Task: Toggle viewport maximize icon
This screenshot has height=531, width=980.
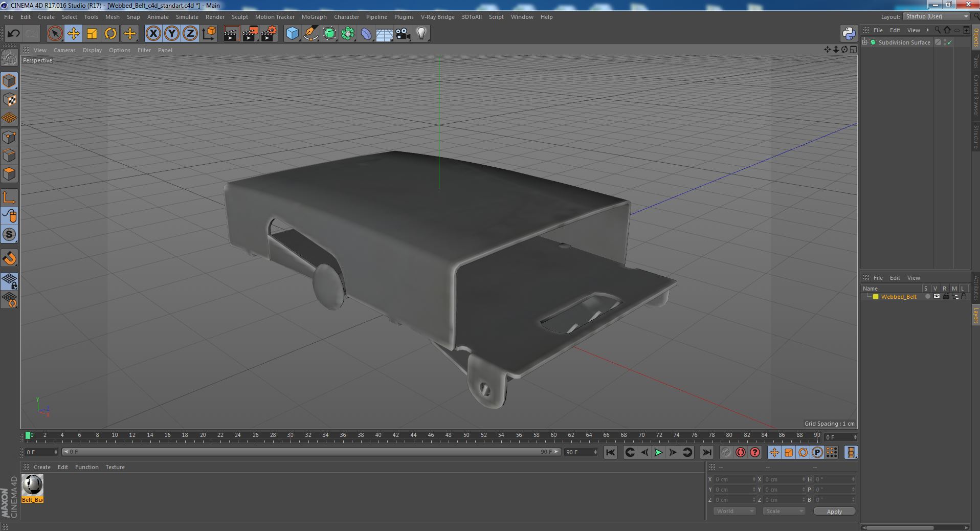Action: pos(853,50)
